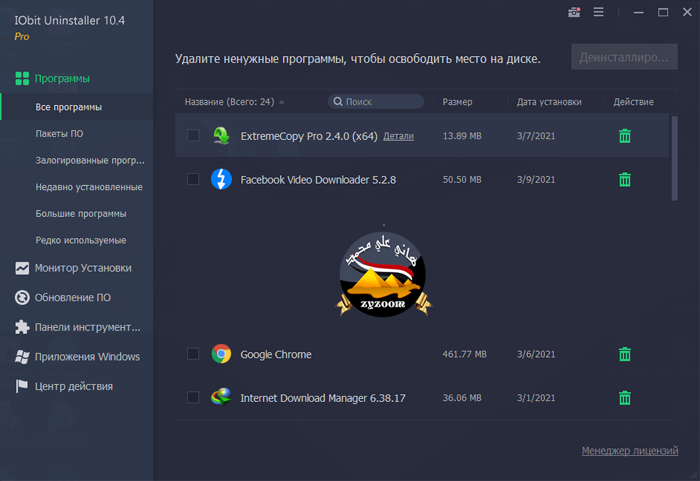The image size is (700, 481).
Task: Tick the Internet Download Manager checkbox
Action: 193,397
